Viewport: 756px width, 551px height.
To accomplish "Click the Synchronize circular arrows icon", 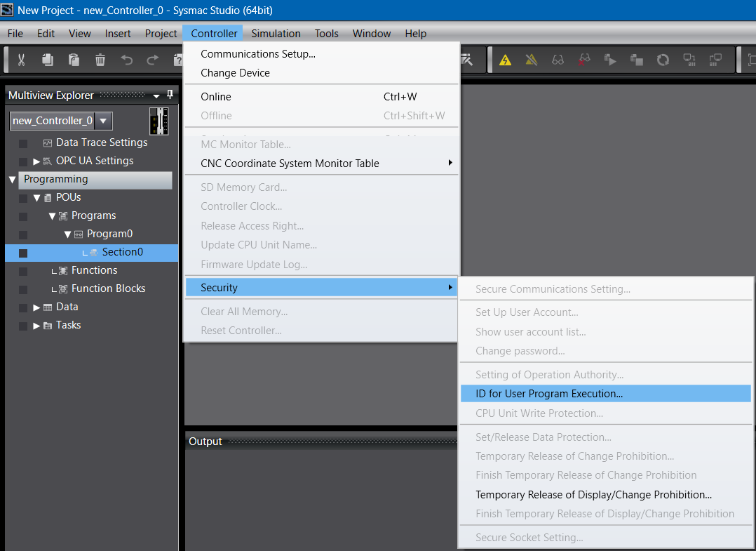I will click(663, 60).
